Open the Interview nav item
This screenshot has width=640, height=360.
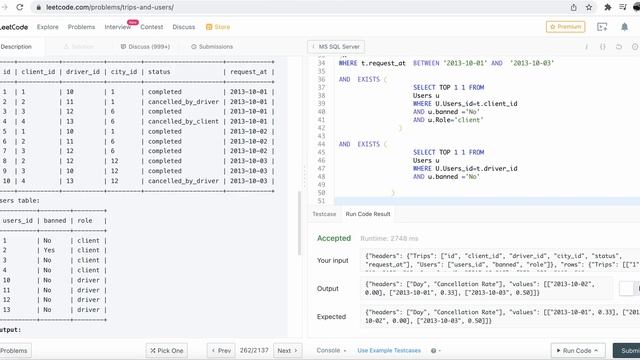[118, 27]
